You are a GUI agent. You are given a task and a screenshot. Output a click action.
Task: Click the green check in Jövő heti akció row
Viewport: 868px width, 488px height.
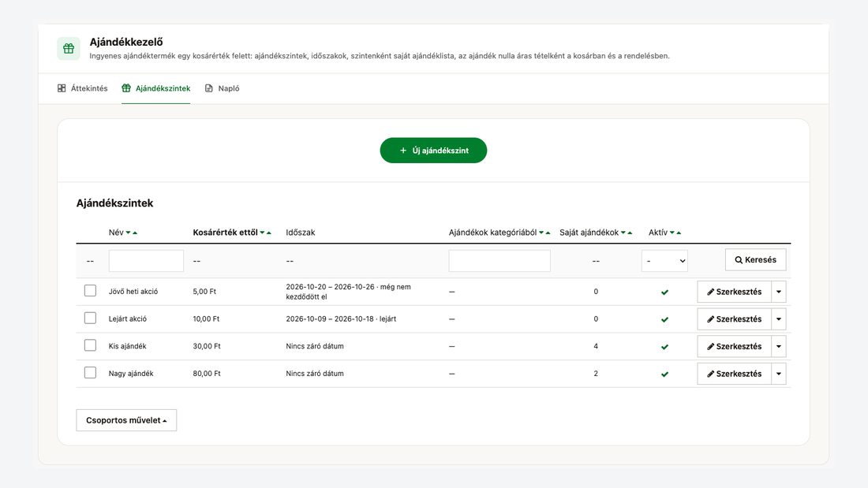[665, 292]
